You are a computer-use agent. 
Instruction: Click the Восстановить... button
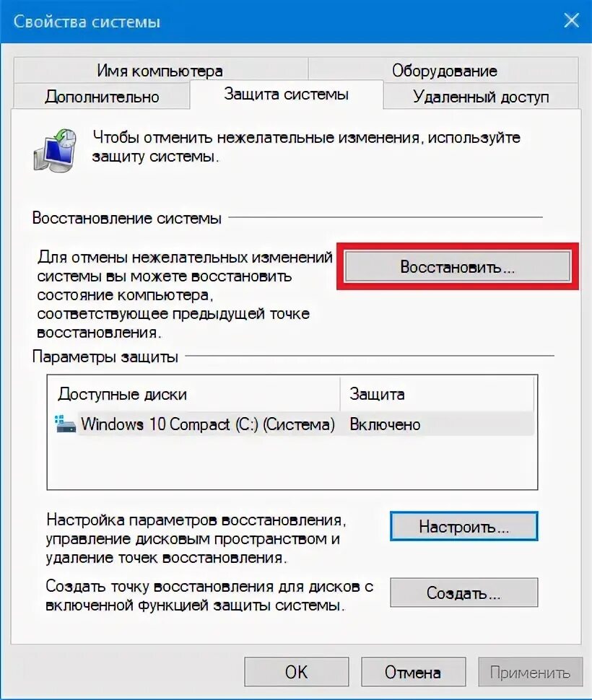[x=458, y=266]
